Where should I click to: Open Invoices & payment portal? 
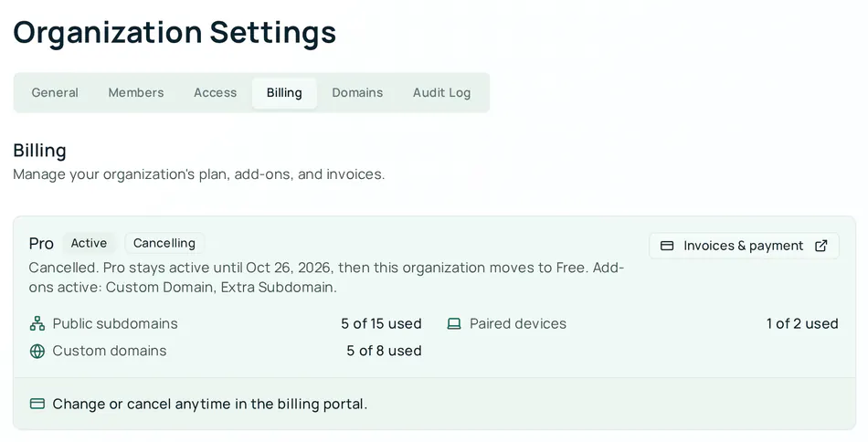point(744,246)
